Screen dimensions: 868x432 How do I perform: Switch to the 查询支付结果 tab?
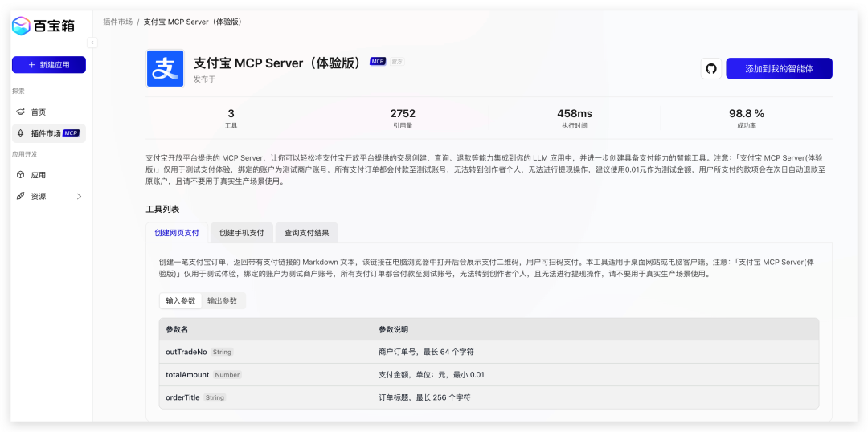307,233
